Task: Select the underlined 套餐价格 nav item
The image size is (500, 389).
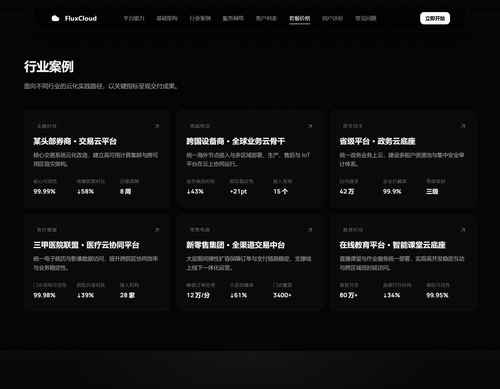Action: click(x=300, y=18)
